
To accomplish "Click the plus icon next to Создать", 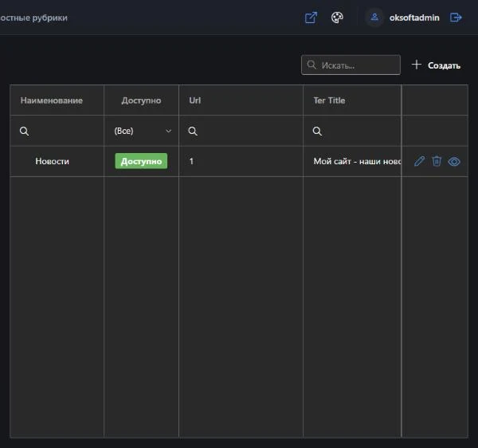I will coord(417,65).
